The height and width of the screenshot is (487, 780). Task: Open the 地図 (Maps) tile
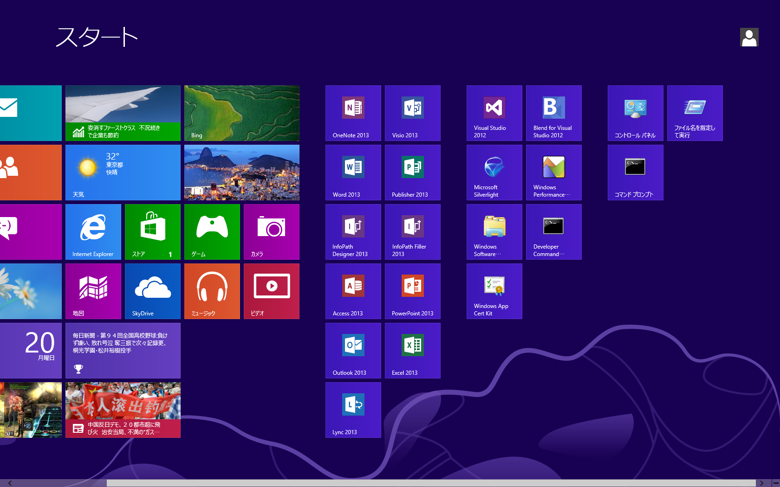click(93, 291)
